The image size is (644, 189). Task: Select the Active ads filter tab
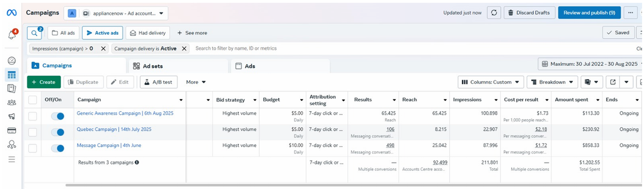[102, 33]
